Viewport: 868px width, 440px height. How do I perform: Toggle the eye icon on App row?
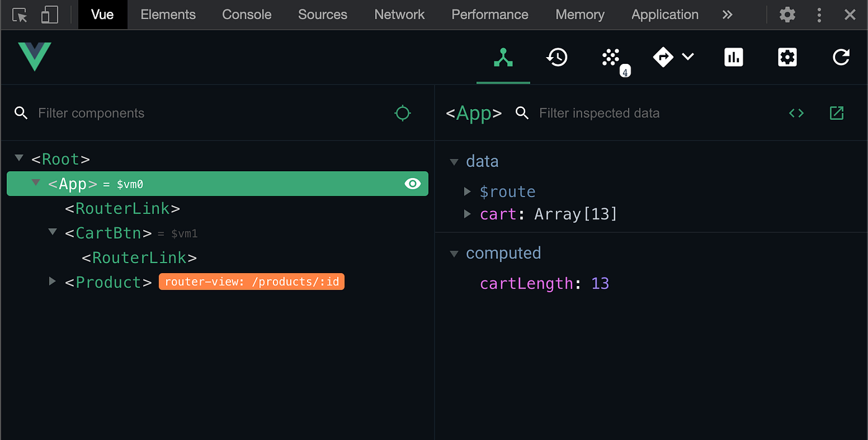(412, 184)
